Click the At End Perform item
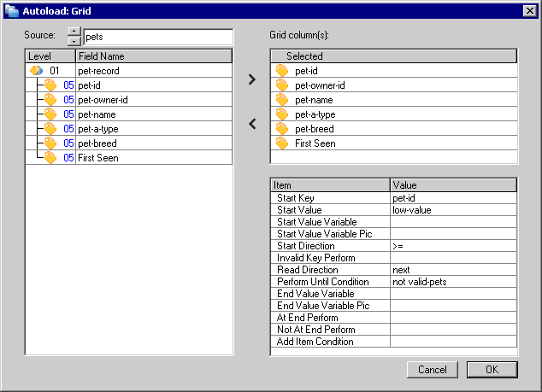 331,318
